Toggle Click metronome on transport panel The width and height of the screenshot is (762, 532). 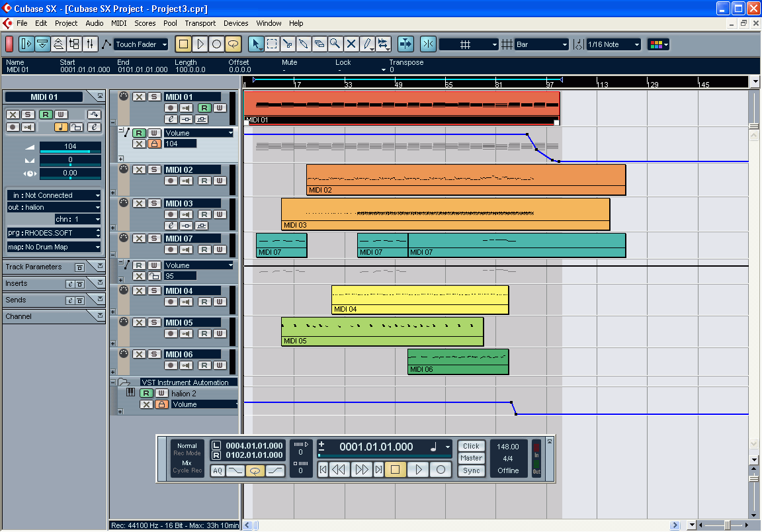coord(471,446)
